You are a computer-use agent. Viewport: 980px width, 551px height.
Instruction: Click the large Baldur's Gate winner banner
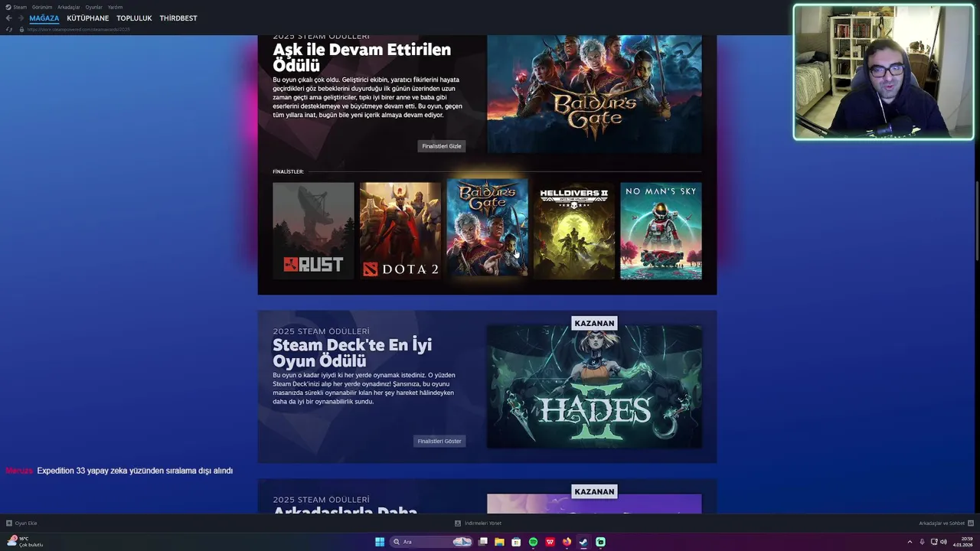pyautogui.click(x=594, y=93)
